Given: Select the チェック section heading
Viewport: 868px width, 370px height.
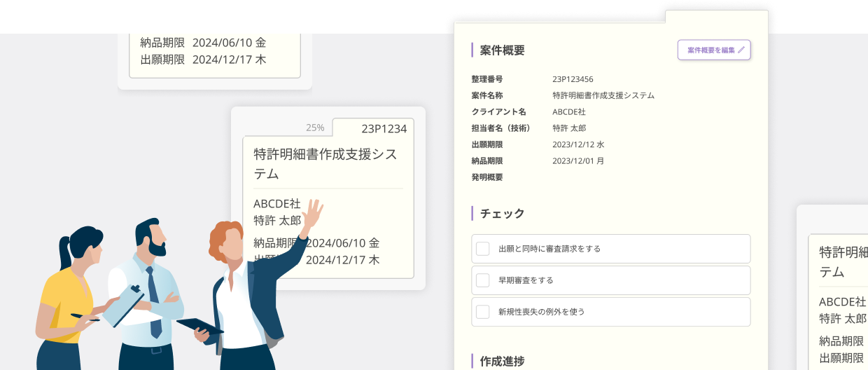Looking at the screenshot, I should (502, 213).
